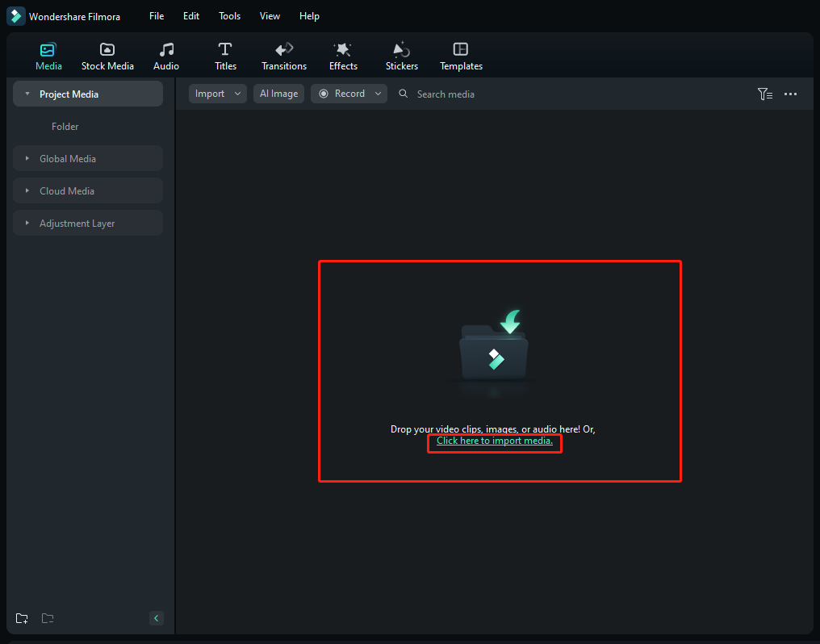Screen dimensions: 820x644
Task: Open the Stock Media tab
Action: pos(107,56)
